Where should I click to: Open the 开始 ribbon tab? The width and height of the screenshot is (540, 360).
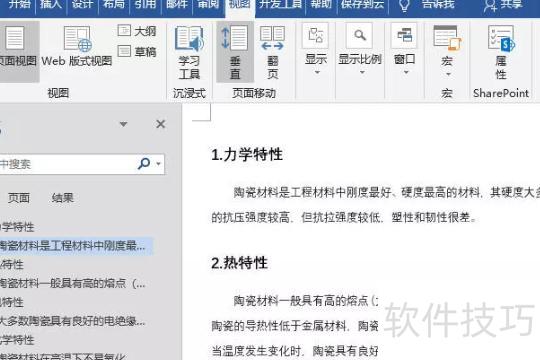pos(19,4)
